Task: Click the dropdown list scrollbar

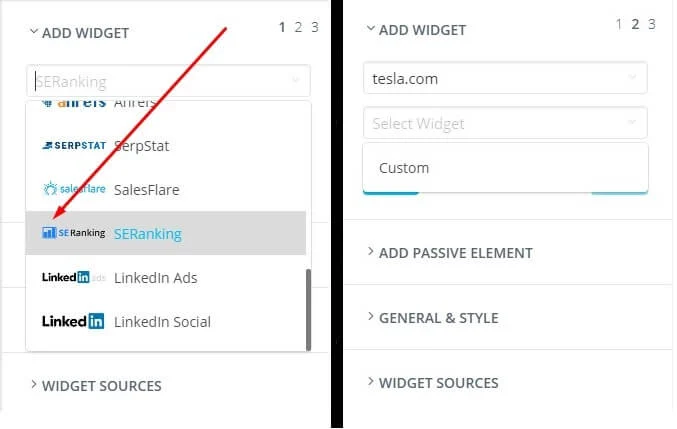Action: click(308, 308)
